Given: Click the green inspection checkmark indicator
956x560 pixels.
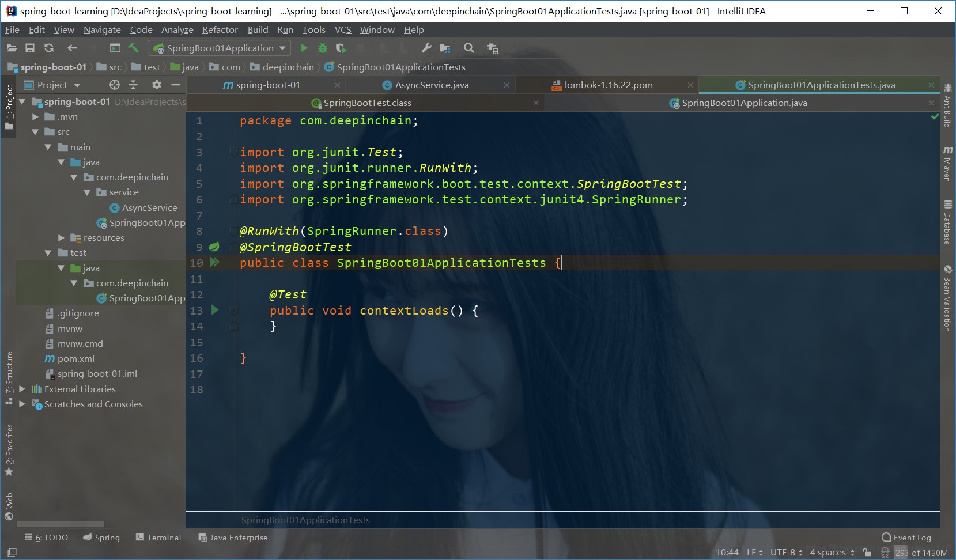Looking at the screenshot, I should 935,117.
